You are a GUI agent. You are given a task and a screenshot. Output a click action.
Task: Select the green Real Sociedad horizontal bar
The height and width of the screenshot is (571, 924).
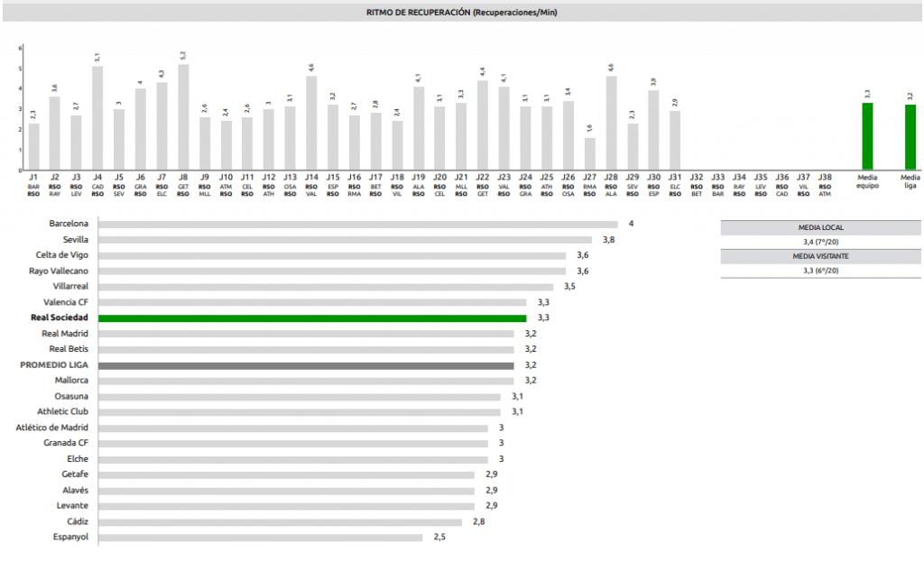pos(311,318)
